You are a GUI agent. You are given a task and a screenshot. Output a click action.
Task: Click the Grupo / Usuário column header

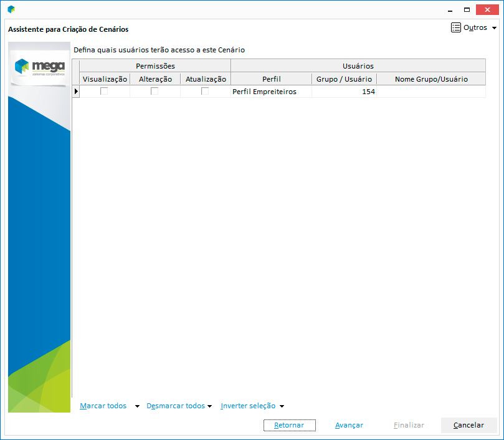(x=344, y=79)
